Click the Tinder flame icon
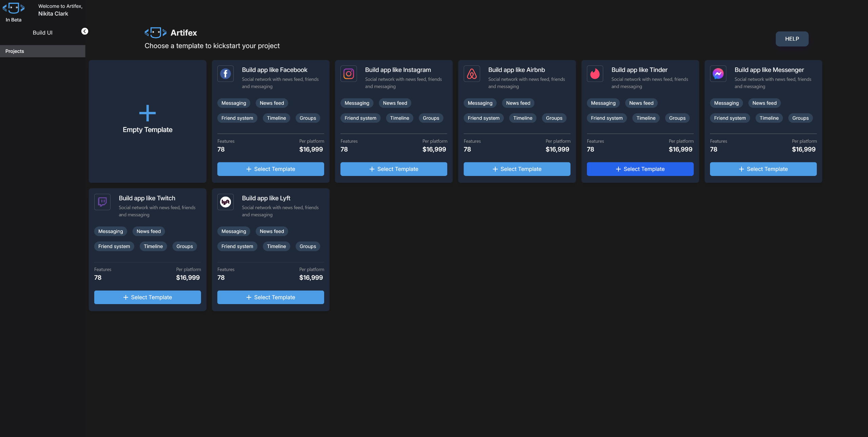The image size is (868, 437). tap(595, 74)
